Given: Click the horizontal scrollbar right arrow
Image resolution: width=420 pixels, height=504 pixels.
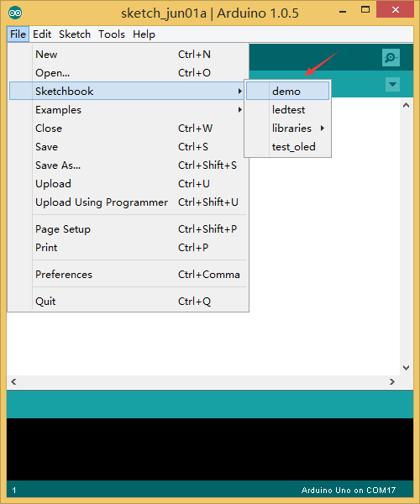Looking at the screenshot, I should point(392,382).
